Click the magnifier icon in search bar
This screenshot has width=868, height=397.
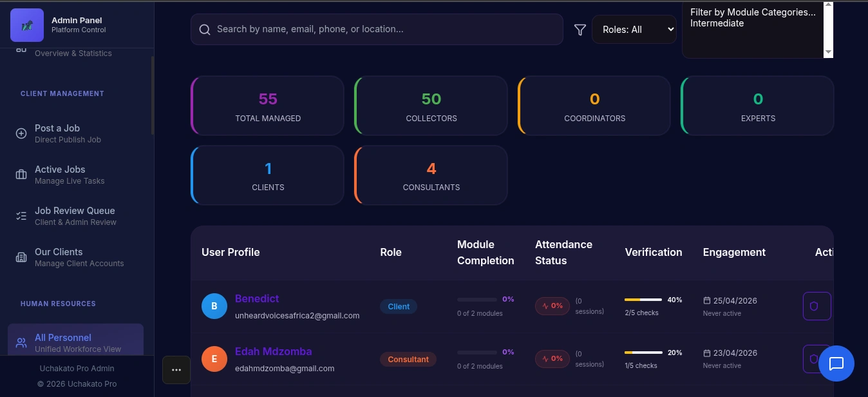pos(205,30)
